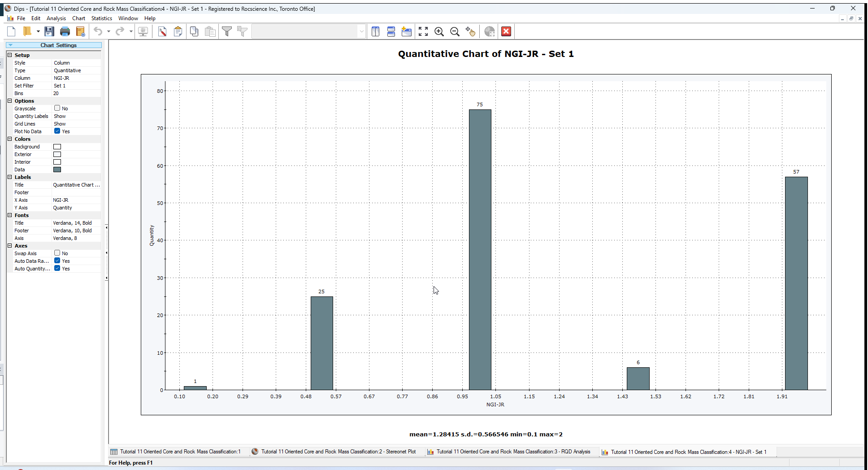Click the Save file toolbar icon
Image resolution: width=868 pixels, height=470 pixels.
click(x=49, y=31)
